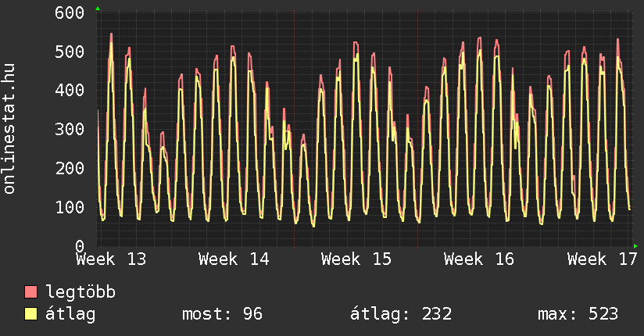This screenshot has height=336, width=644.
Task: Click the 500 y-axis label
Action: [x=70, y=52]
